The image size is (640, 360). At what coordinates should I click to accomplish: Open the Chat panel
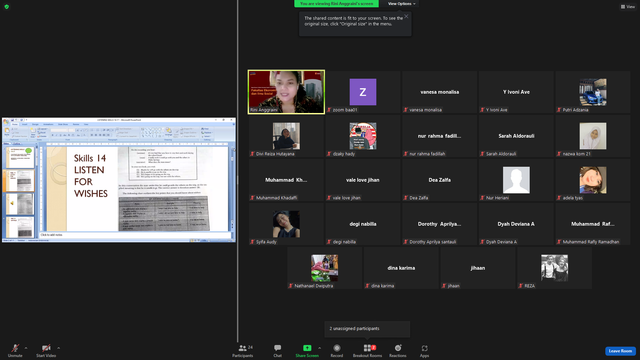point(278,351)
